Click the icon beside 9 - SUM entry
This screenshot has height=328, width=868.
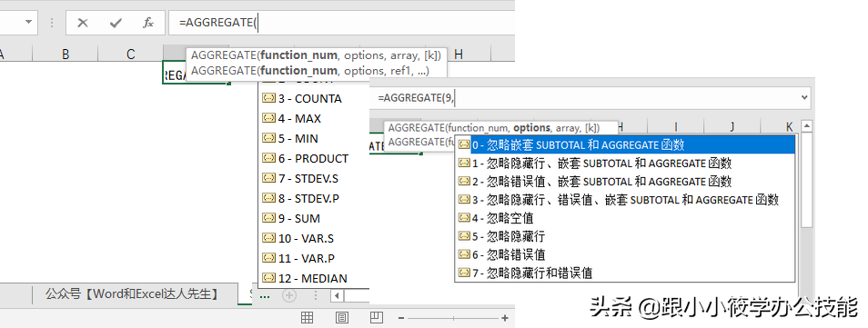tap(269, 218)
